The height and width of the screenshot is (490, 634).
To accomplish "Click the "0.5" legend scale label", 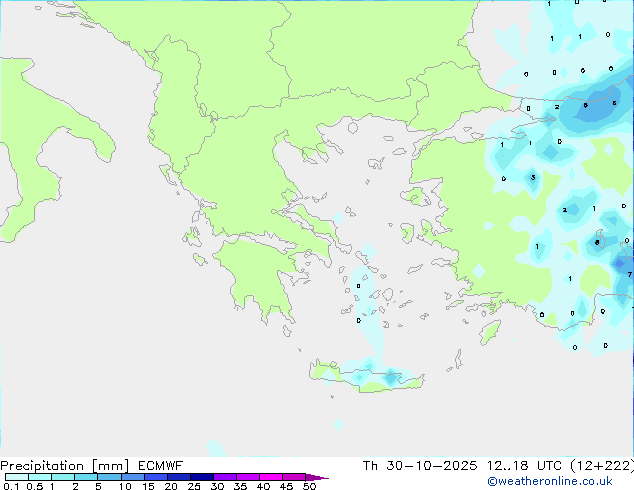I will (x=35, y=486).
